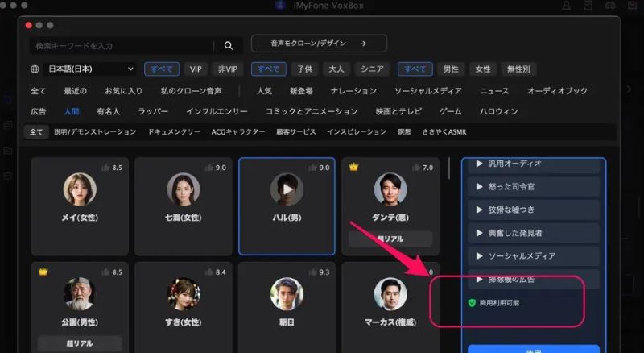Open the user account icon in title bar
Screen dimensions: 644x353
click(x=566, y=6)
